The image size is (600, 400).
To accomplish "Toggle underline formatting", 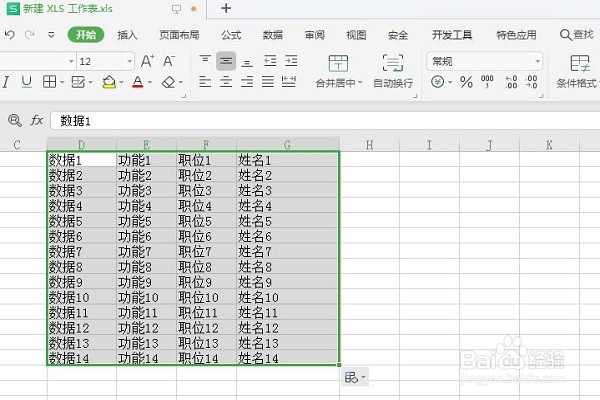I will point(26,82).
